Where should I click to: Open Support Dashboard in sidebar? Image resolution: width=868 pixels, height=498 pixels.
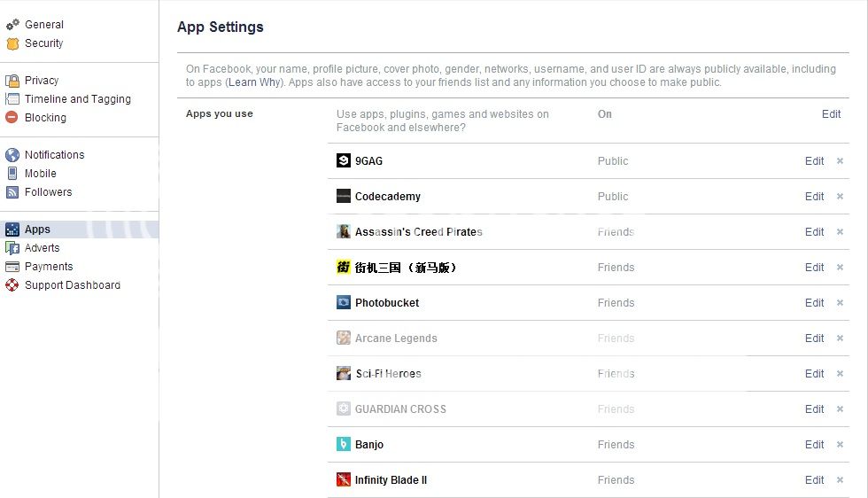pos(73,284)
